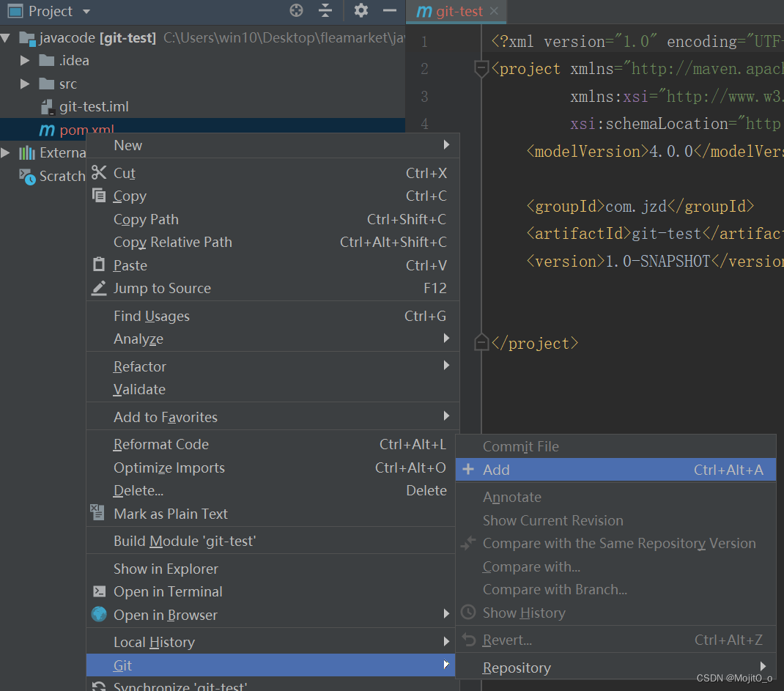Click the src folder icon

click(46, 84)
